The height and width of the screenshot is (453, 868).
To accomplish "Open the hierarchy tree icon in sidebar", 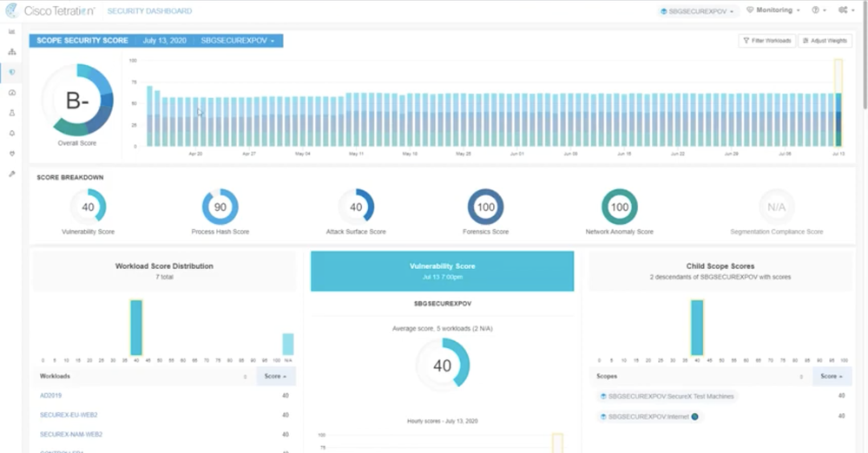I will pos(11,52).
